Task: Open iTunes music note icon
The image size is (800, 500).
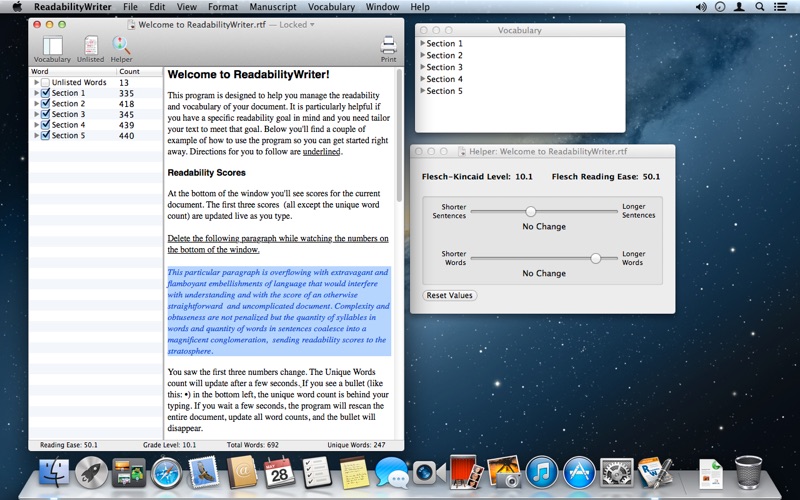Action: tap(541, 472)
